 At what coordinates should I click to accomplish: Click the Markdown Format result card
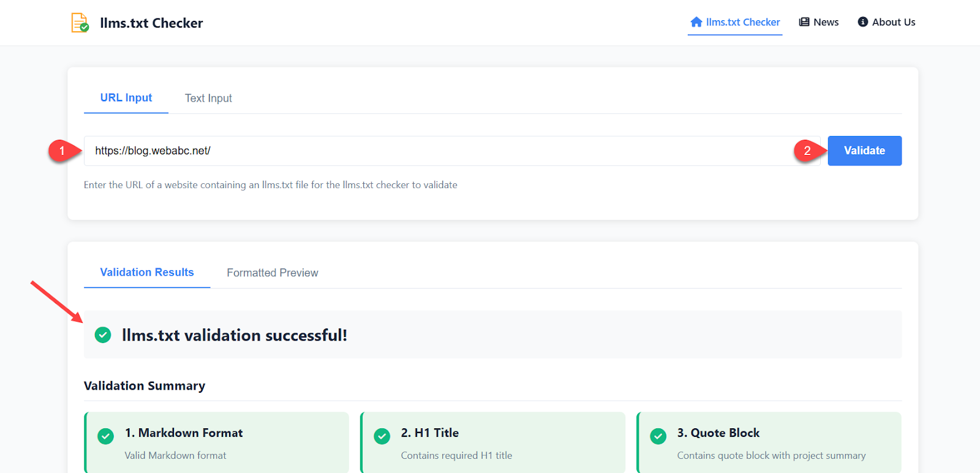(217, 443)
